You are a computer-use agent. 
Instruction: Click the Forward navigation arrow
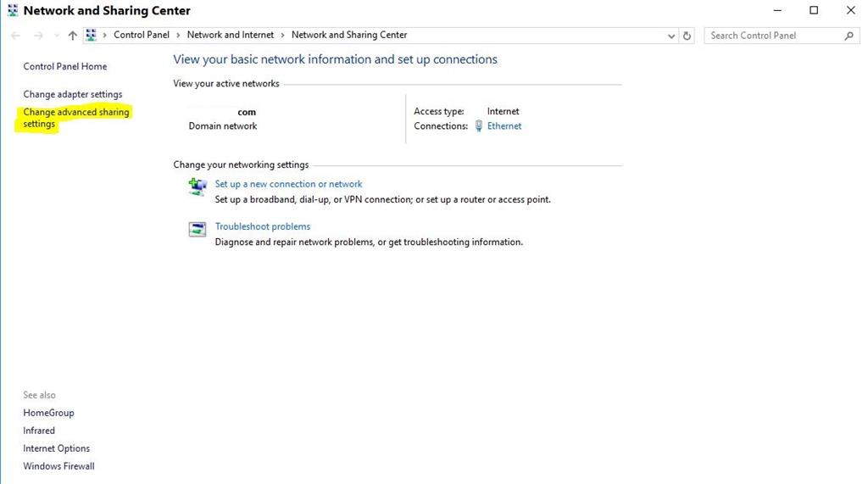click(x=38, y=36)
